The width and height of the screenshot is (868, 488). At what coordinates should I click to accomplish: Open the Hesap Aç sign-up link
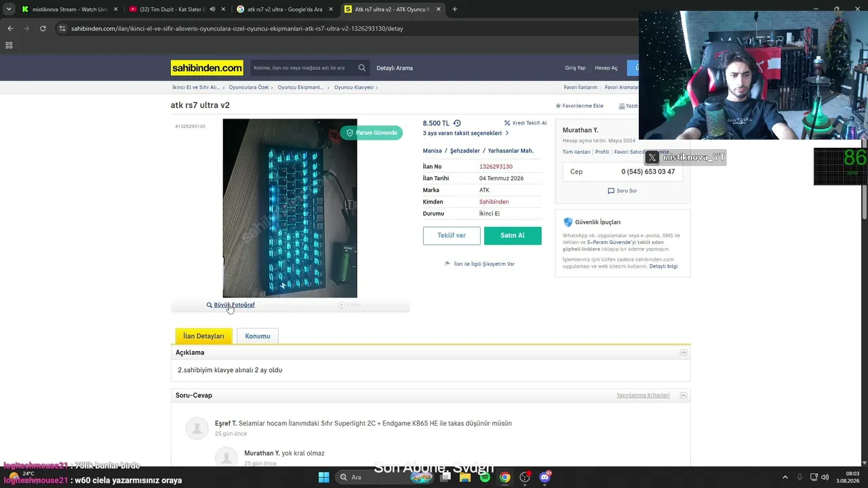click(606, 68)
